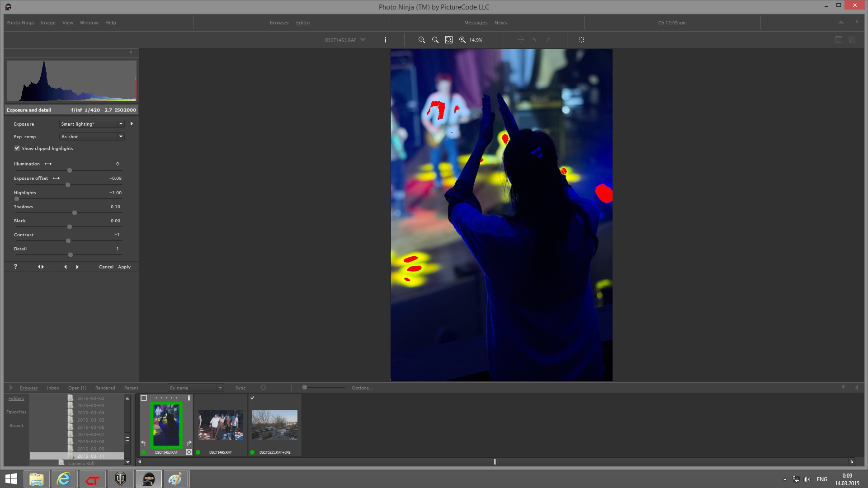Viewport: 868px width, 488px height.
Task: Click the thumbnail size slider handle
Action: [305, 387]
